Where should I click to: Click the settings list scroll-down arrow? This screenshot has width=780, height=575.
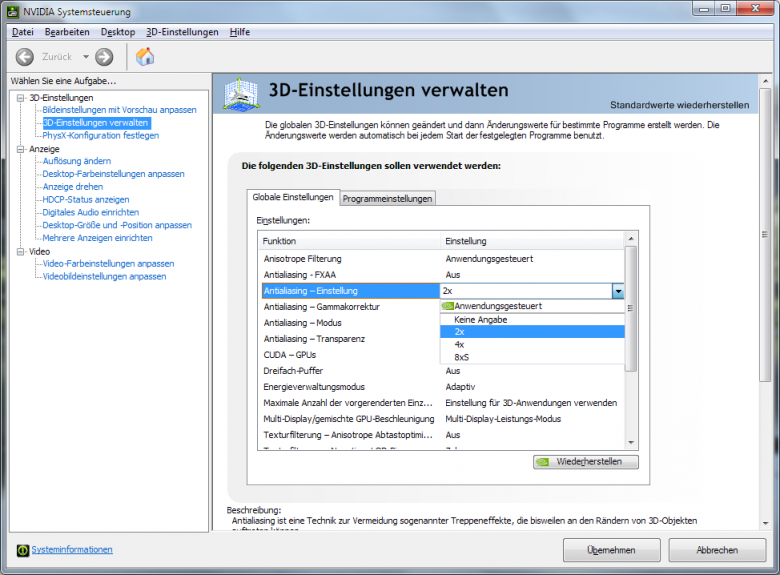click(x=631, y=443)
